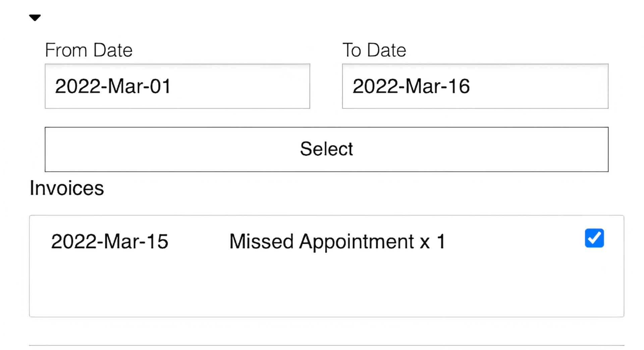This screenshot has height=350, width=644.
Task: Apply the date range with Select
Action: (x=326, y=149)
